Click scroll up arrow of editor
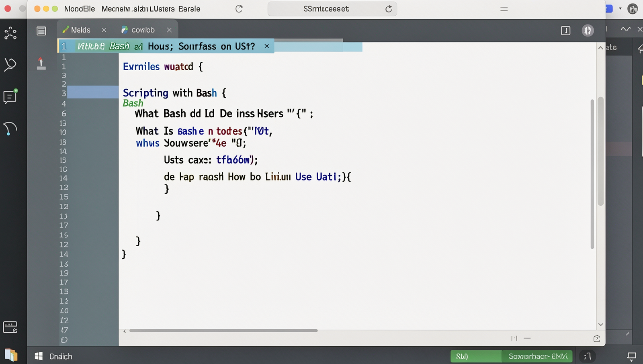The image size is (643, 364). pyautogui.click(x=600, y=47)
